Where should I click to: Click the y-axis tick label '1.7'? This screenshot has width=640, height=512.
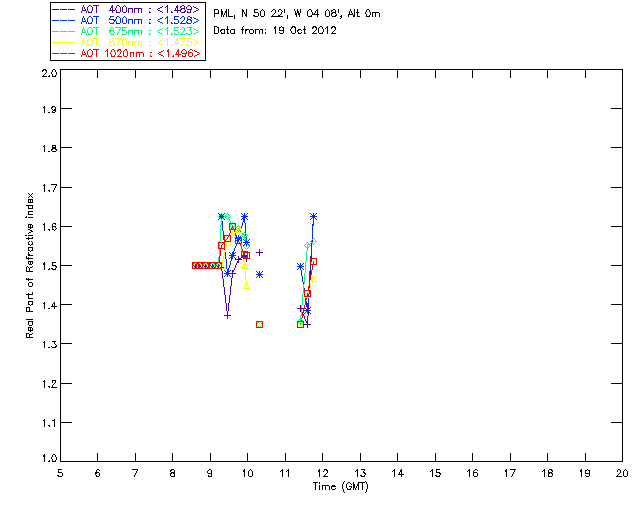pos(49,188)
